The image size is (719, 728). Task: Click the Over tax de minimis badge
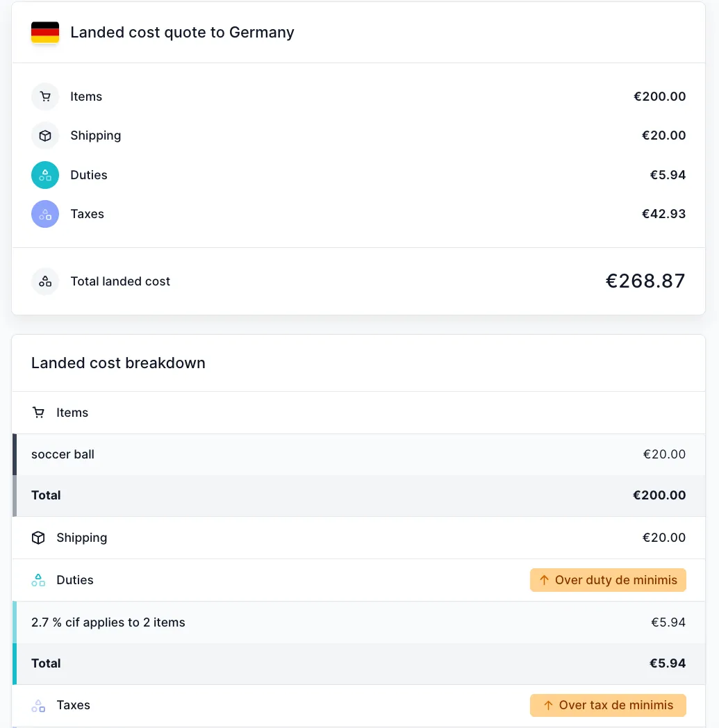(608, 705)
